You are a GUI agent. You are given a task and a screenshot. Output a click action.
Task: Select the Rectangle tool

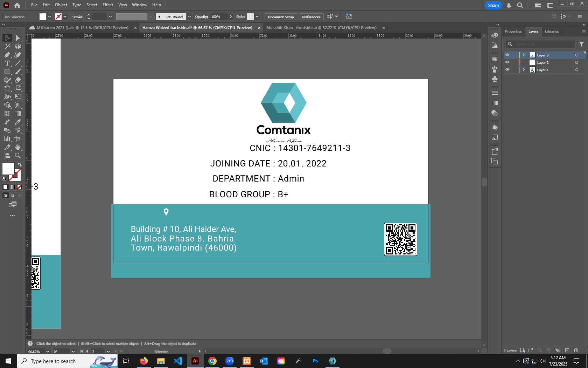(7, 71)
